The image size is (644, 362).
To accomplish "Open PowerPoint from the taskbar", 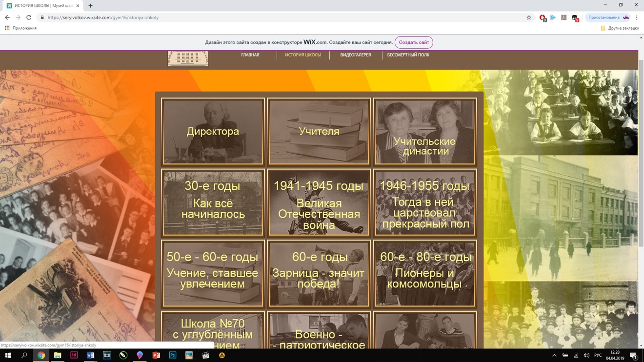I will tap(156, 356).
